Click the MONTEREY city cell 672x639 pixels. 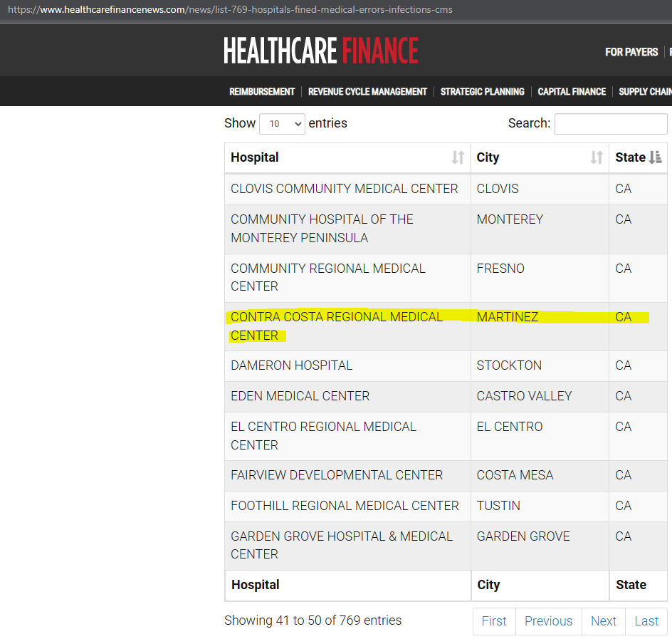coord(540,229)
